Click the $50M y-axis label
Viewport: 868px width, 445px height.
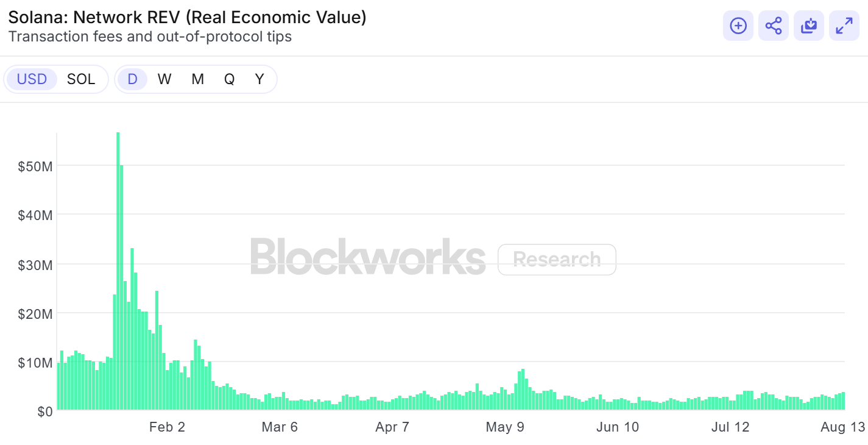[x=35, y=166]
